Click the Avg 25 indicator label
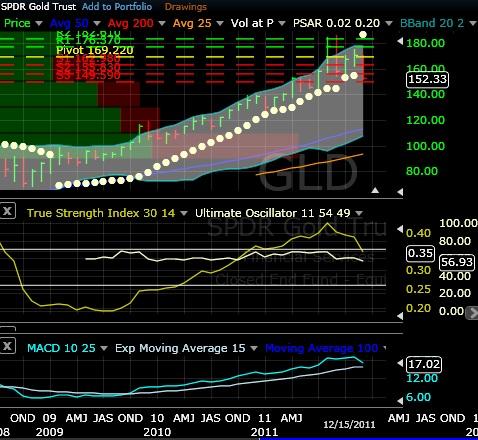 pos(192,23)
